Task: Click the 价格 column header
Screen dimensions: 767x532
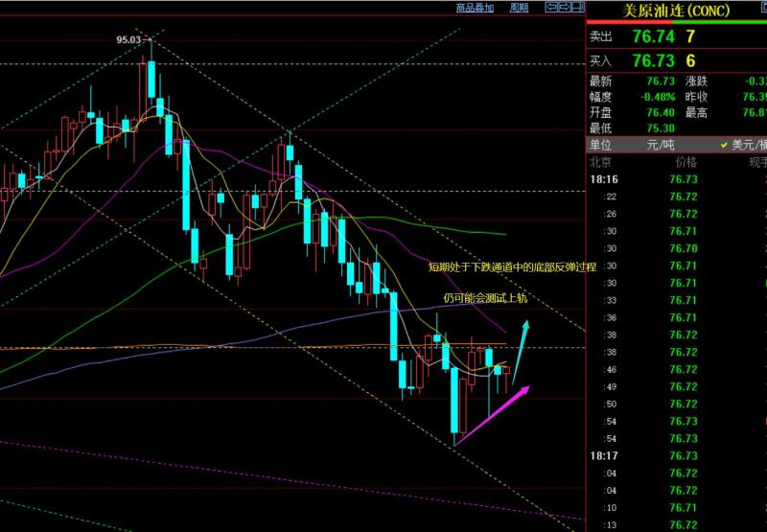Action: point(686,162)
